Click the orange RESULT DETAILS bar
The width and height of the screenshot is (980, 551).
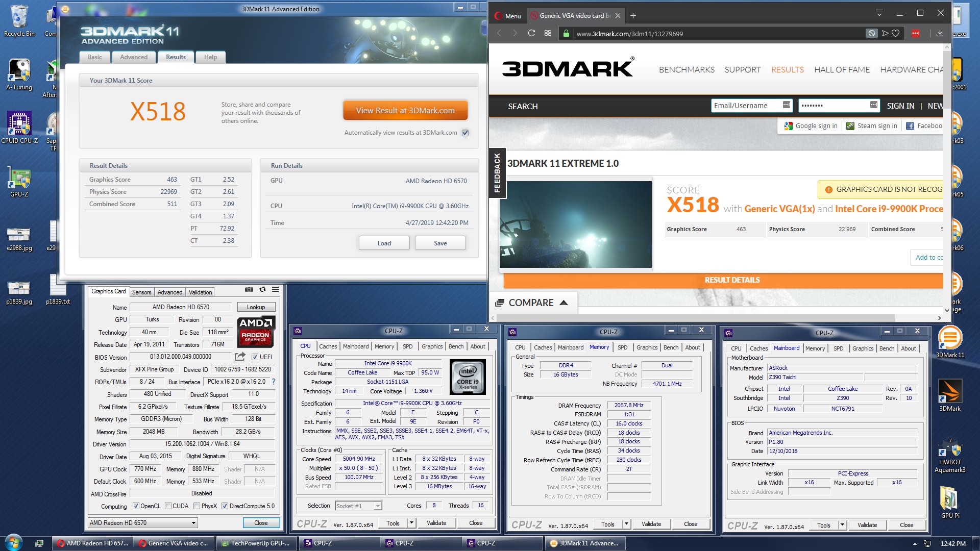723,280
